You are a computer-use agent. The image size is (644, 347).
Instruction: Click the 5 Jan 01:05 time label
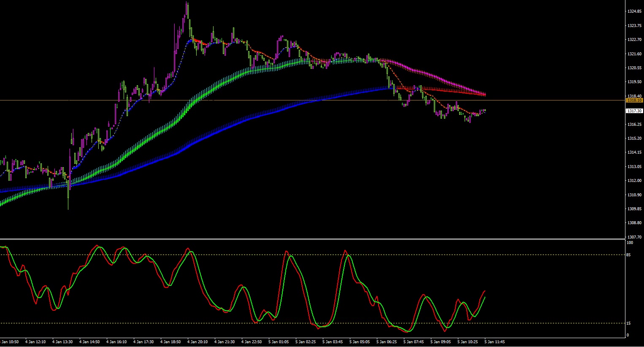tap(279, 342)
